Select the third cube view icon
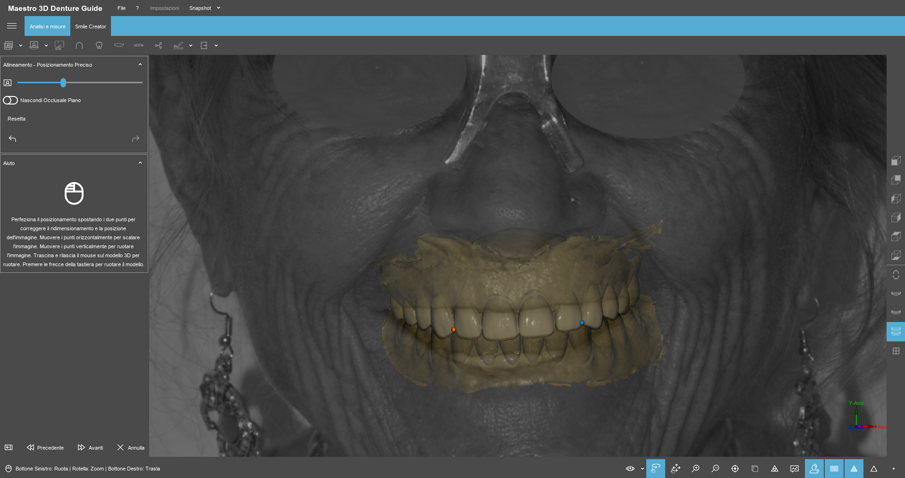The width and height of the screenshot is (905, 478). [x=896, y=199]
